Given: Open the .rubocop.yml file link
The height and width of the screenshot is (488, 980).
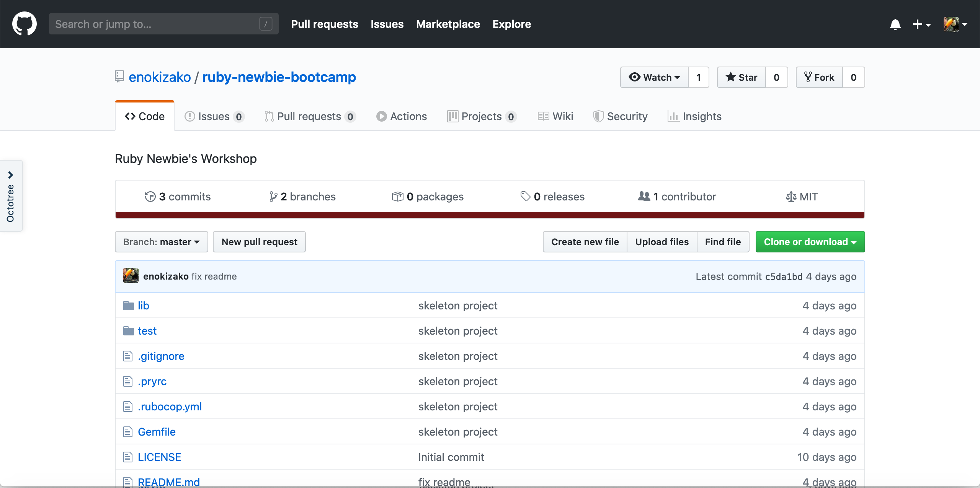Looking at the screenshot, I should [x=170, y=407].
